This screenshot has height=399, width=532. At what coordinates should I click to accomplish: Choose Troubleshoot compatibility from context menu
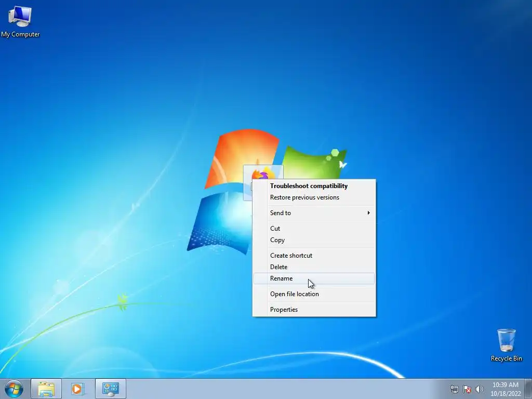(314, 186)
